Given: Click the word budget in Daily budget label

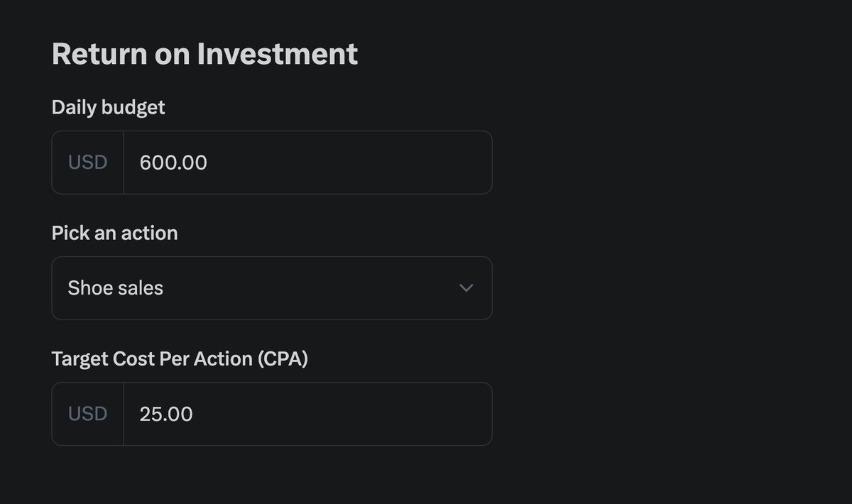Looking at the screenshot, I should [133, 107].
